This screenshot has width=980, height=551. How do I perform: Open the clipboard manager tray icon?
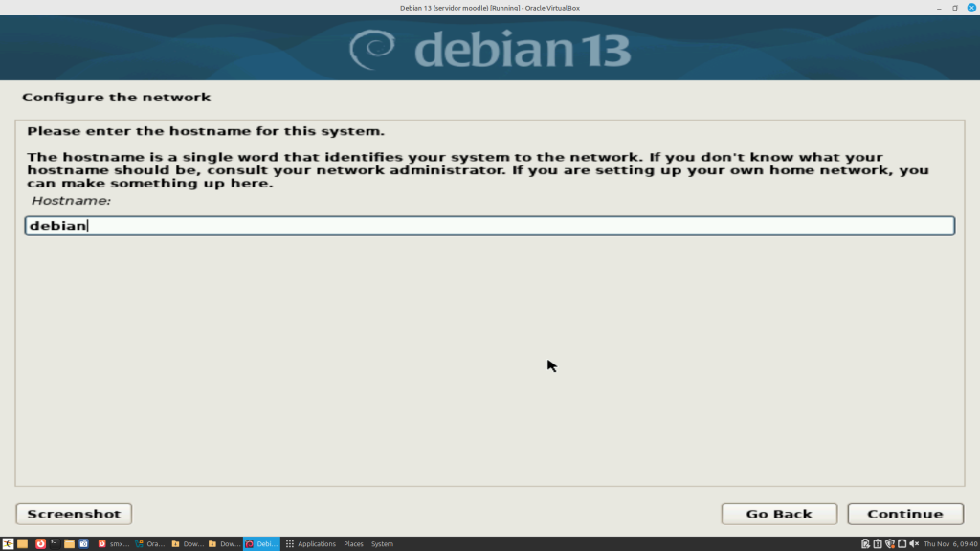(x=877, y=543)
